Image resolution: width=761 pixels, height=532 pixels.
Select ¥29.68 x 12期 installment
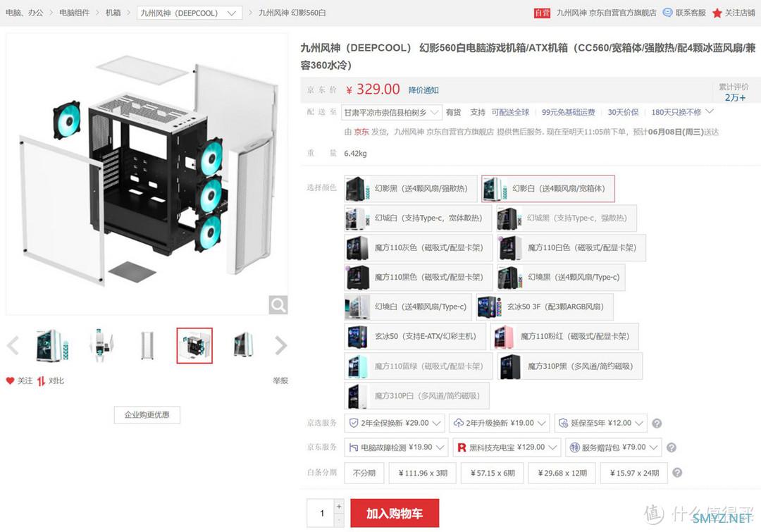[562, 473]
